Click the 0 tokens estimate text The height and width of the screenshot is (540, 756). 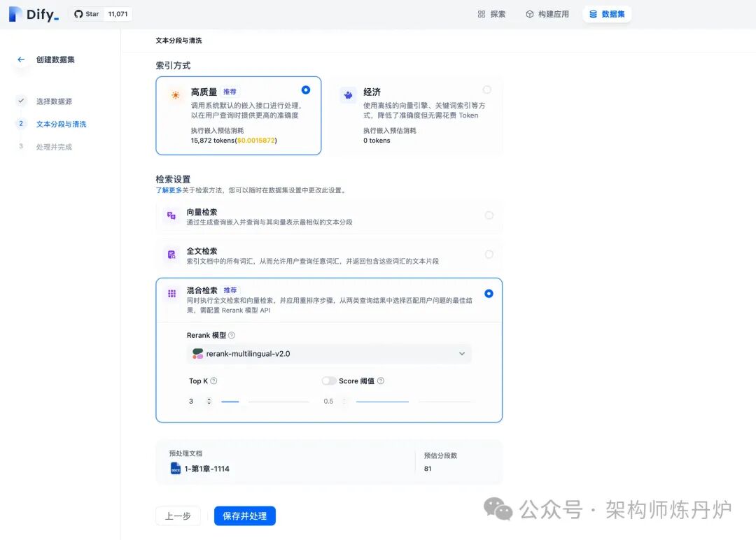pyautogui.click(x=377, y=141)
